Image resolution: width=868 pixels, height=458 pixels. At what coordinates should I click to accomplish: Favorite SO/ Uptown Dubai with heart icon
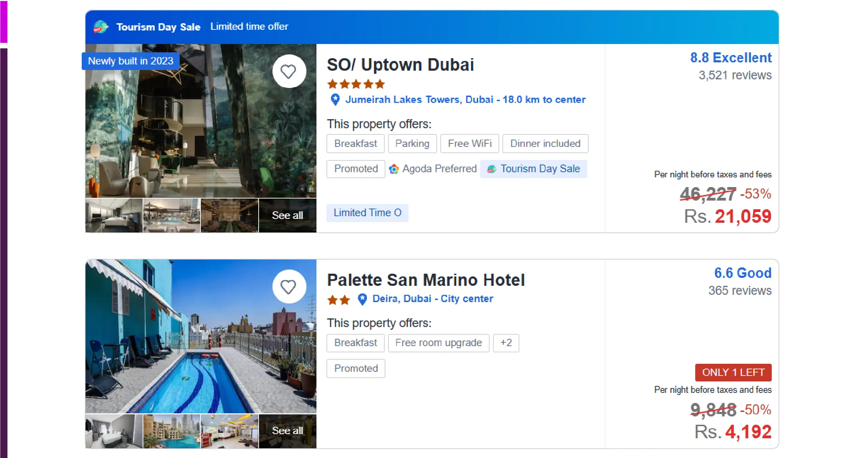click(288, 72)
